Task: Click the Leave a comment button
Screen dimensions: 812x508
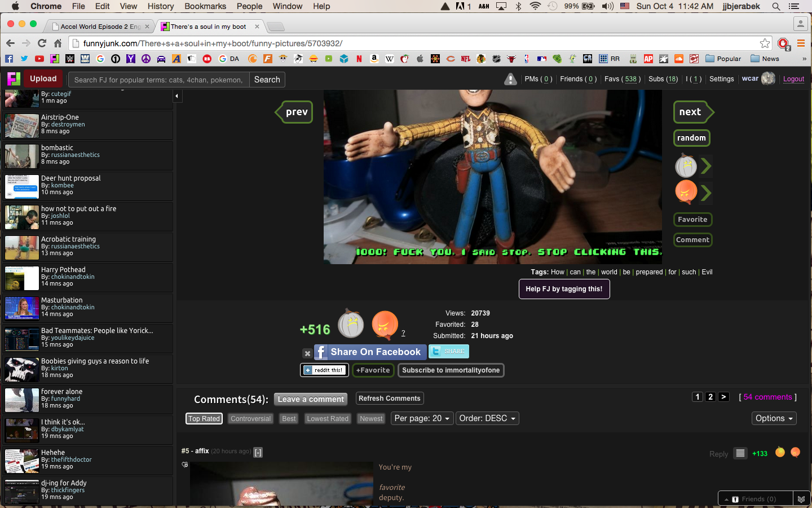Action: [311, 399]
